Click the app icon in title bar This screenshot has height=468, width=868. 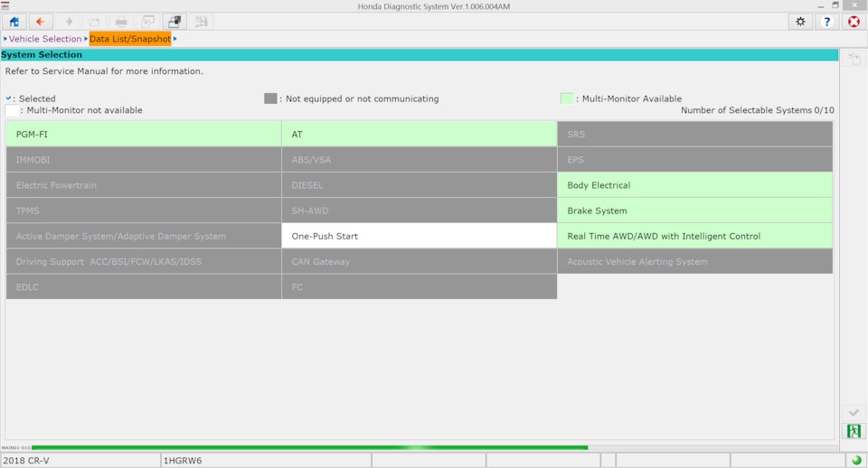tap(5, 5)
